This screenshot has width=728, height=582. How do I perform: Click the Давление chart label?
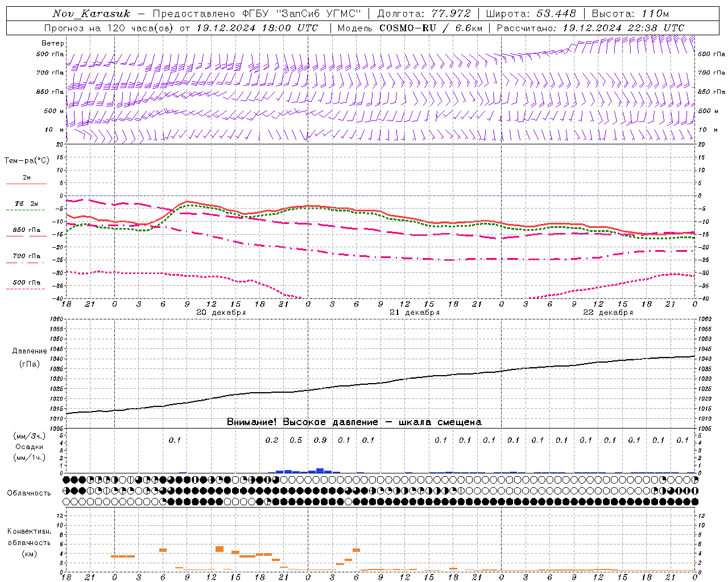[30, 351]
